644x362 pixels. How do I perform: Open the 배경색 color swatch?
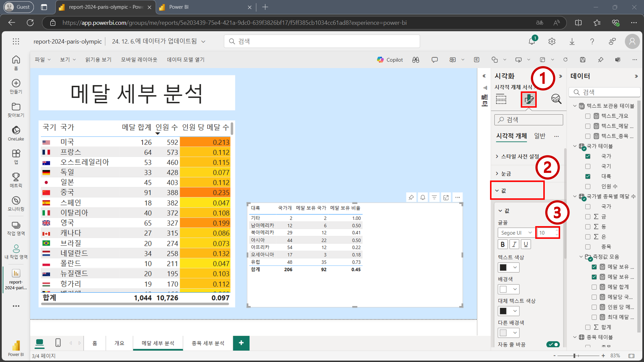point(508,289)
